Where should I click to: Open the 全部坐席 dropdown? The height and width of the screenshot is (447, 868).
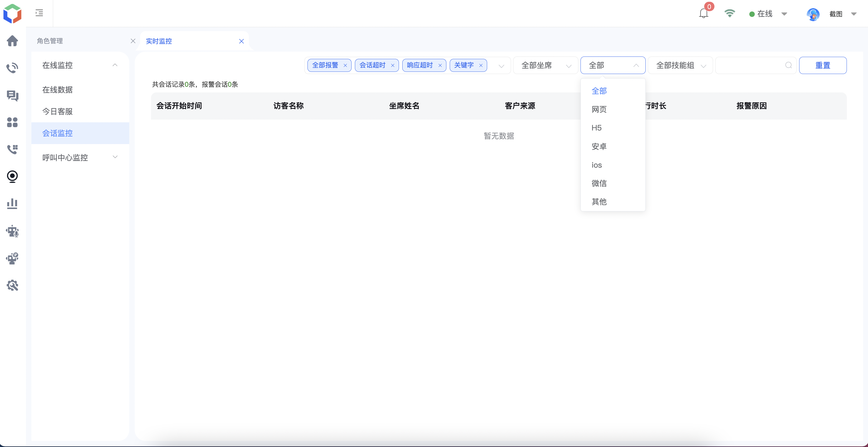coord(545,65)
